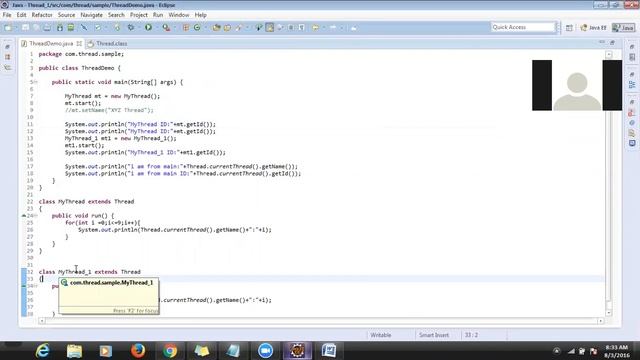This screenshot has height=360, width=640.
Task: Open the Project menu
Action: click(x=139, y=15)
